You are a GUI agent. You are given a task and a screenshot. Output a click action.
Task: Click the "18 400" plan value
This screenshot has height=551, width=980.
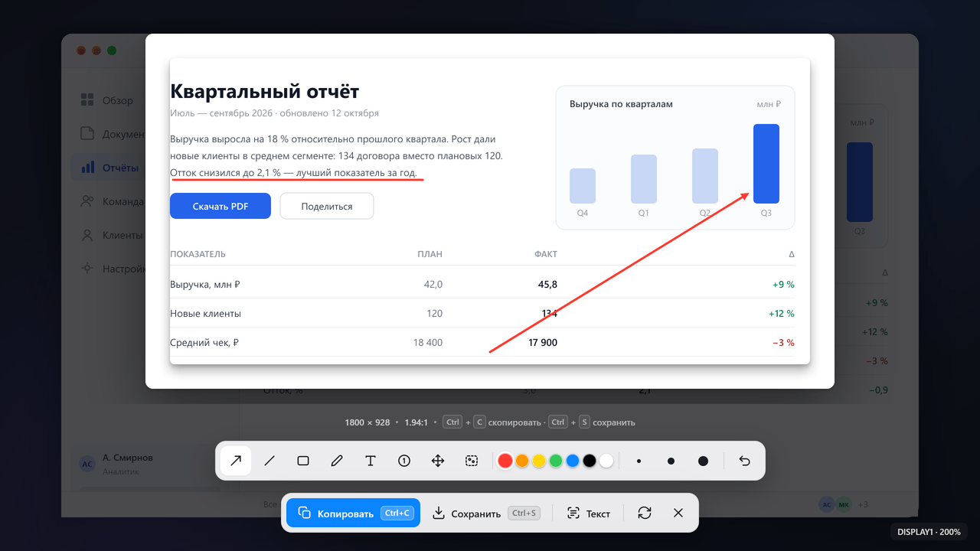tap(428, 343)
